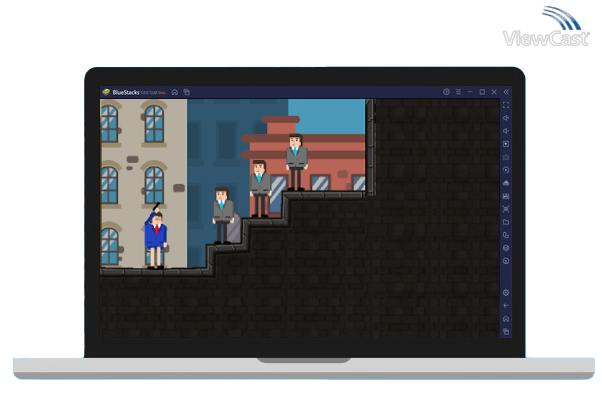Click the hexagon icon above the eco icon
The image size is (602, 414).
click(x=506, y=248)
